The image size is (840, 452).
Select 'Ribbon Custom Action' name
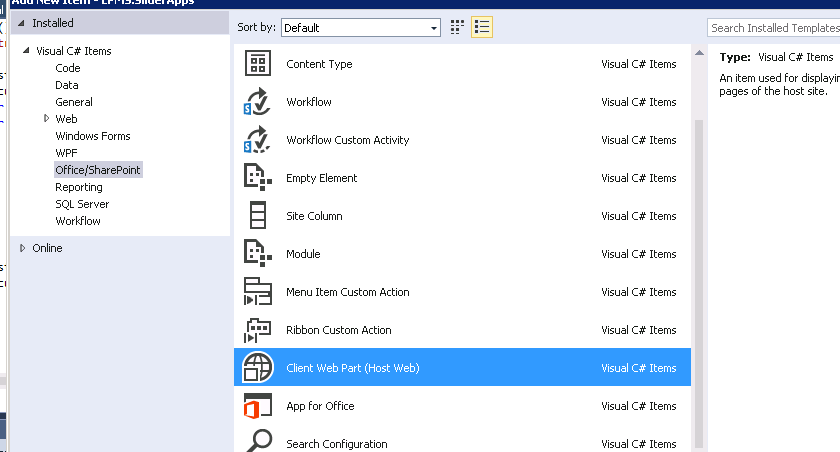(339, 330)
